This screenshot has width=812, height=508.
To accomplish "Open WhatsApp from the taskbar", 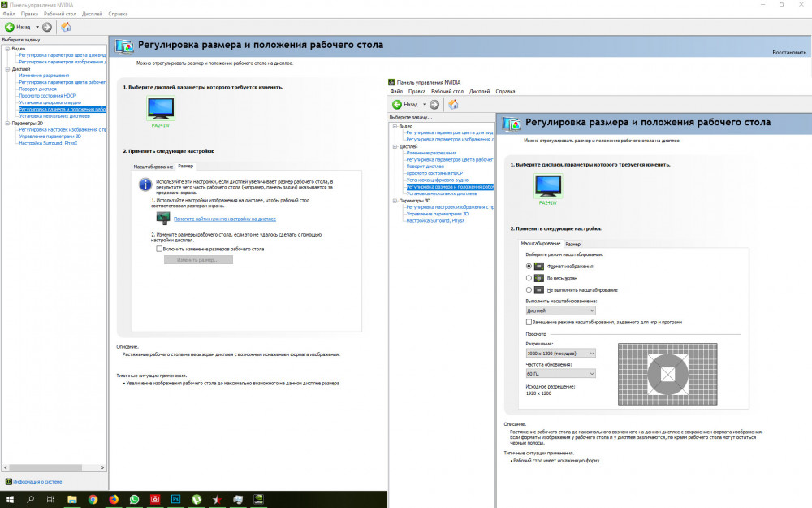I will click(134, 500).
